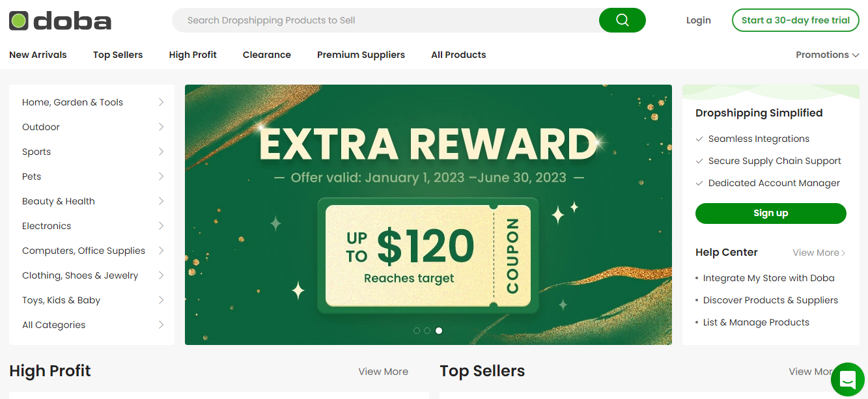The width and height of the screenshot is (868, 399).
Task: Start a 30-day free trial
Action: tap(795, 20)
